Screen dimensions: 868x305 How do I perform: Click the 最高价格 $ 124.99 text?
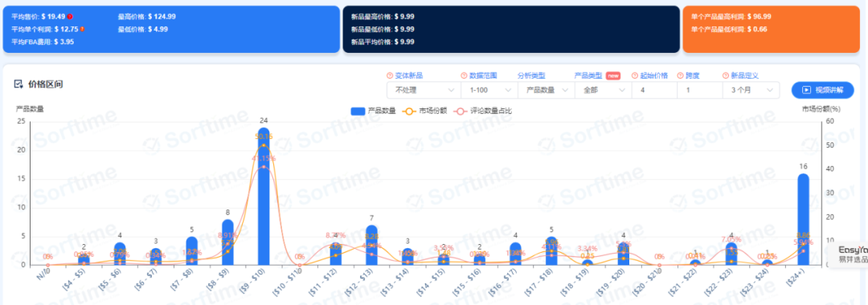147,17
